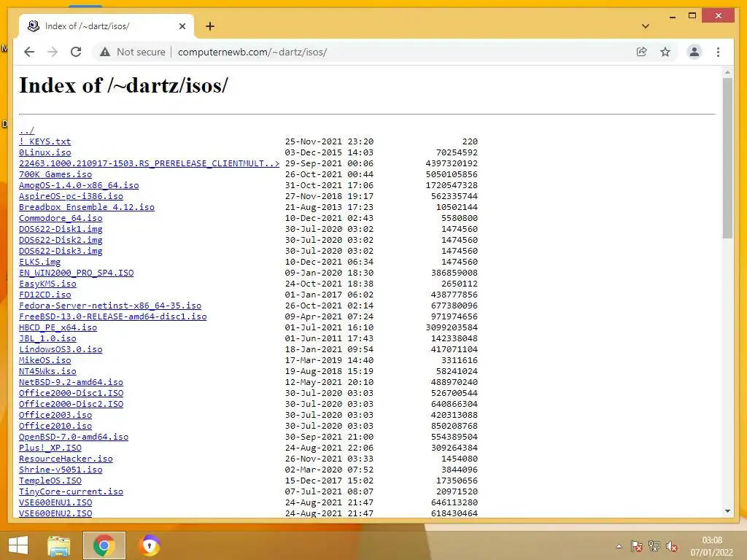Download AmogOS-1.4.0-x86_64.iso
This screenshot has width=747, height=560.
[x=79, y=185]
